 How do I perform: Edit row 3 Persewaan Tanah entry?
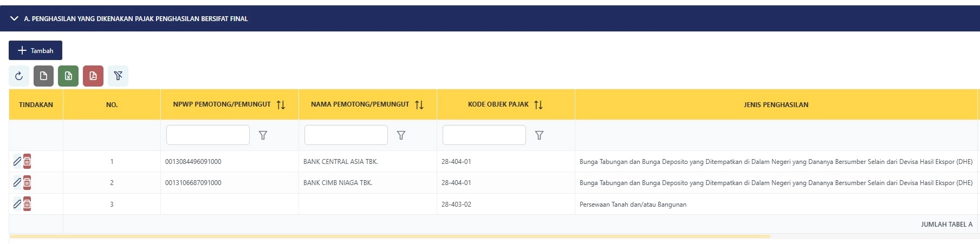click(x=17, y=204)
